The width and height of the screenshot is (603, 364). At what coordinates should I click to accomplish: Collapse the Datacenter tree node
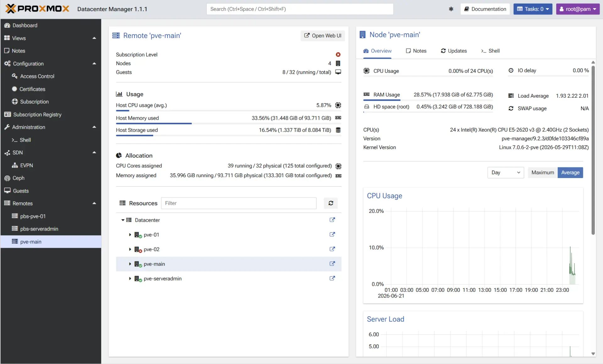(x=123, y=220)
